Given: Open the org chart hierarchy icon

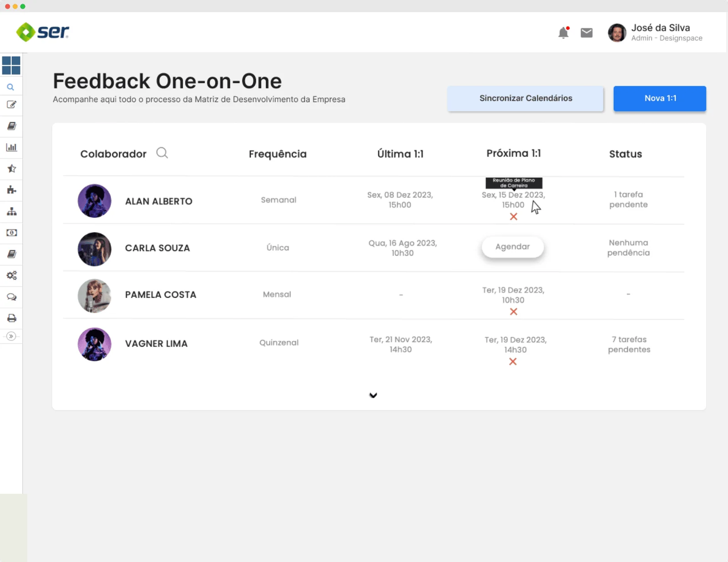Looking at the screenshot, I should (11, 212).
